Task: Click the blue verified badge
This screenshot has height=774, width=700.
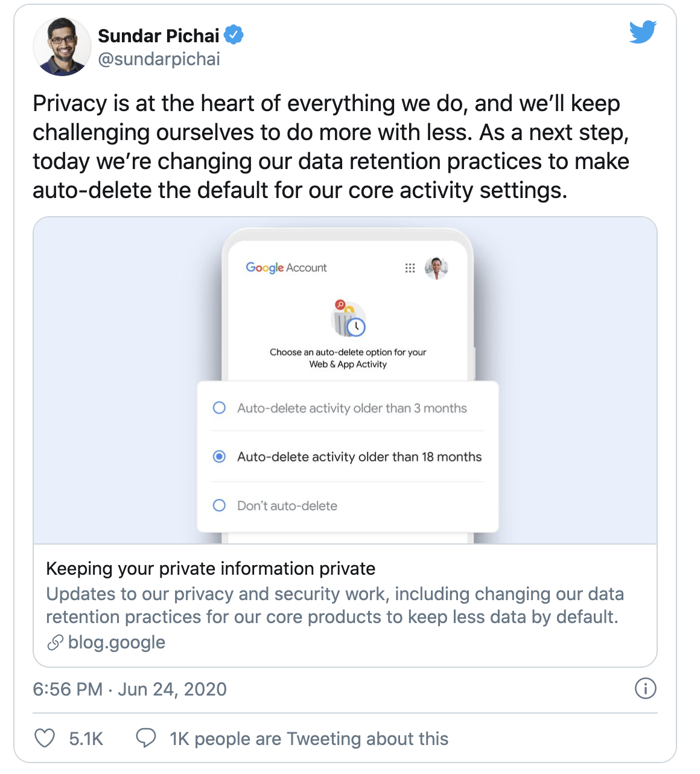Action: (234, 35)
